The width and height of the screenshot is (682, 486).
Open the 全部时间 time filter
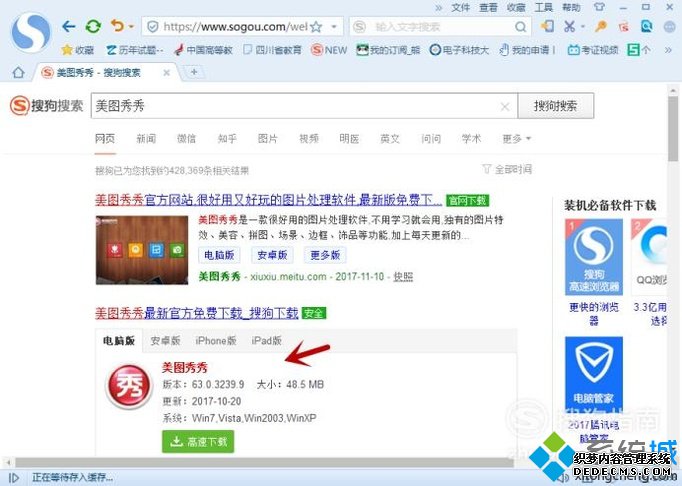pos(507,169)
